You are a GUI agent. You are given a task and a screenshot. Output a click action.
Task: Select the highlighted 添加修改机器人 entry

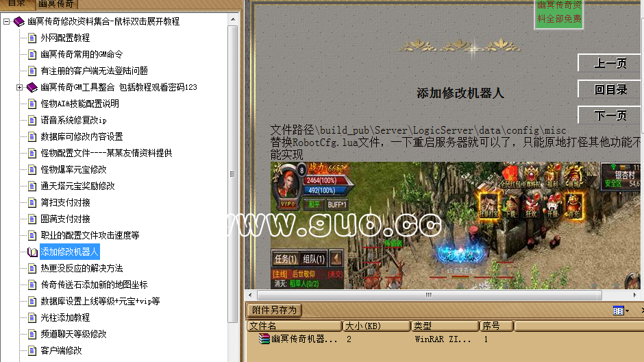click(x=69, y=252)
